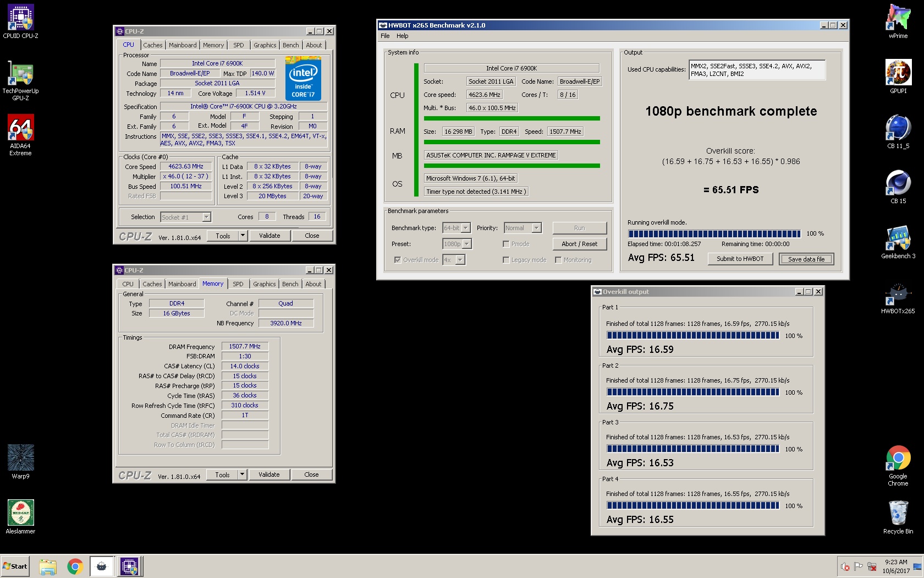Toggle the Pmode checkbox

tap(505, 244)
